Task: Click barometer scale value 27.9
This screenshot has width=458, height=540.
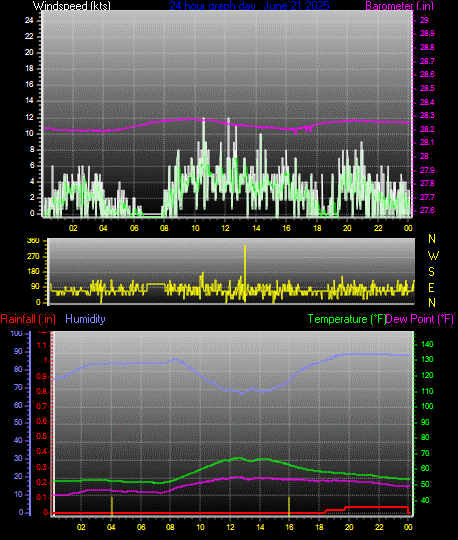Action: (427, 170)
